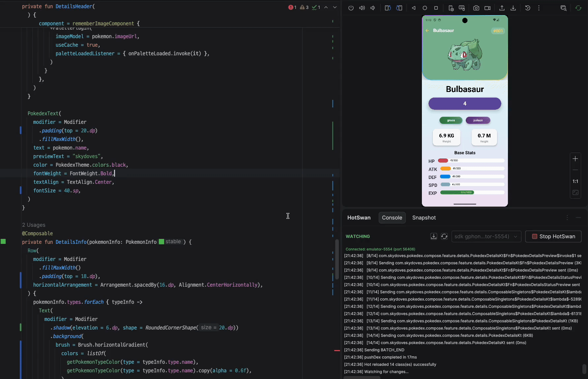
Task: Click the emulator Overview square button
Action: [x=436, y=8]
